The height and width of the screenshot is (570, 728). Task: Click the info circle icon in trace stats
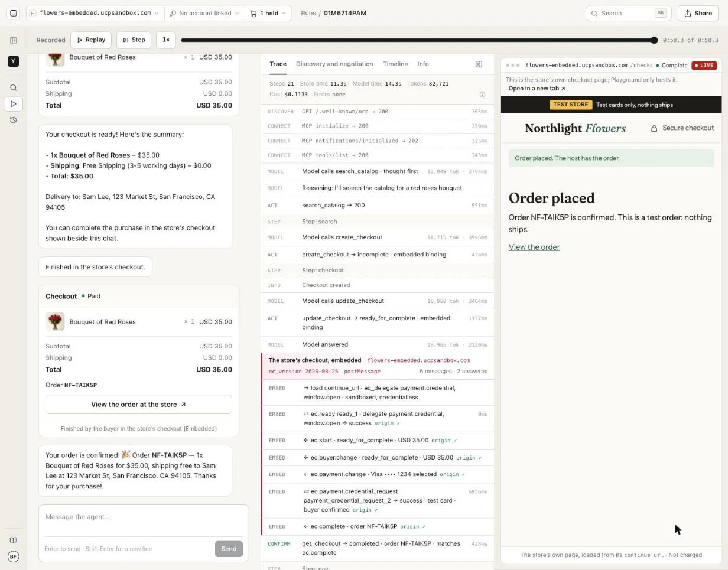click(x=482, y=95)
